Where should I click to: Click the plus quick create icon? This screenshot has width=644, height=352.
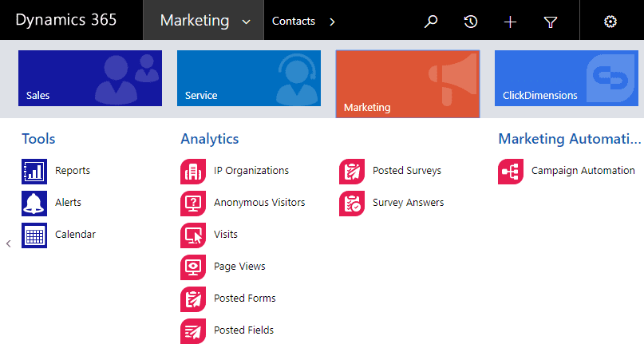click(x=510, y=22)
